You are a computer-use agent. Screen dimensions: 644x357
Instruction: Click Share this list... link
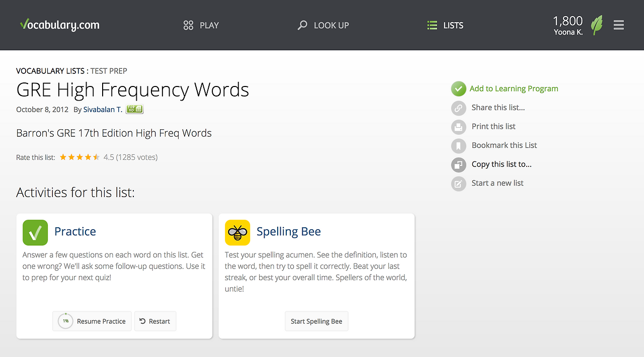point(498,108)
